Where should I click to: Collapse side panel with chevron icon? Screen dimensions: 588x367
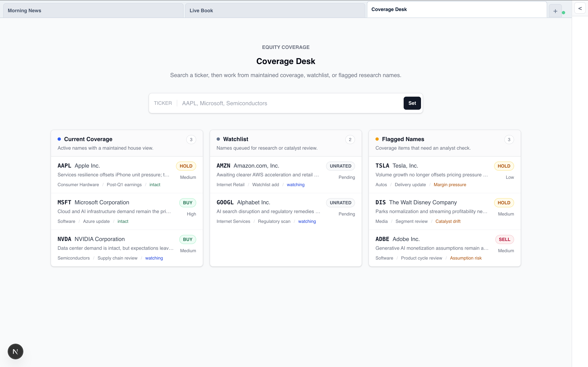coord(580,9)
